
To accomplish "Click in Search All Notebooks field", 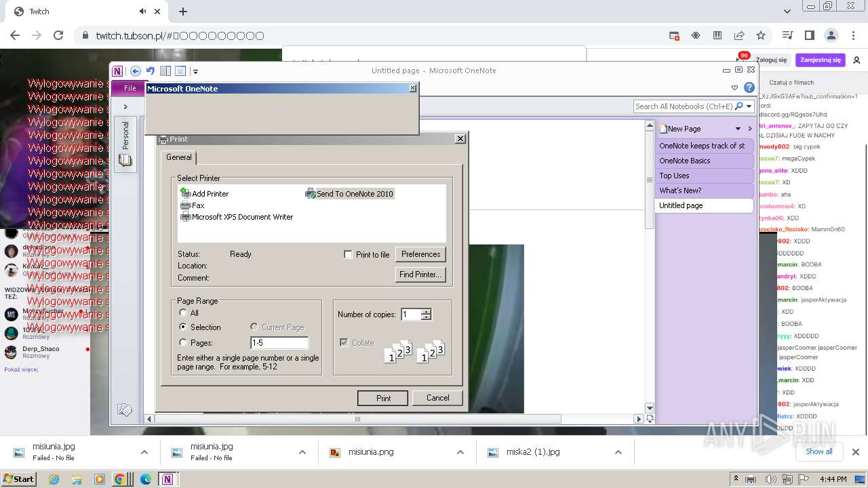I will (684, 106).
